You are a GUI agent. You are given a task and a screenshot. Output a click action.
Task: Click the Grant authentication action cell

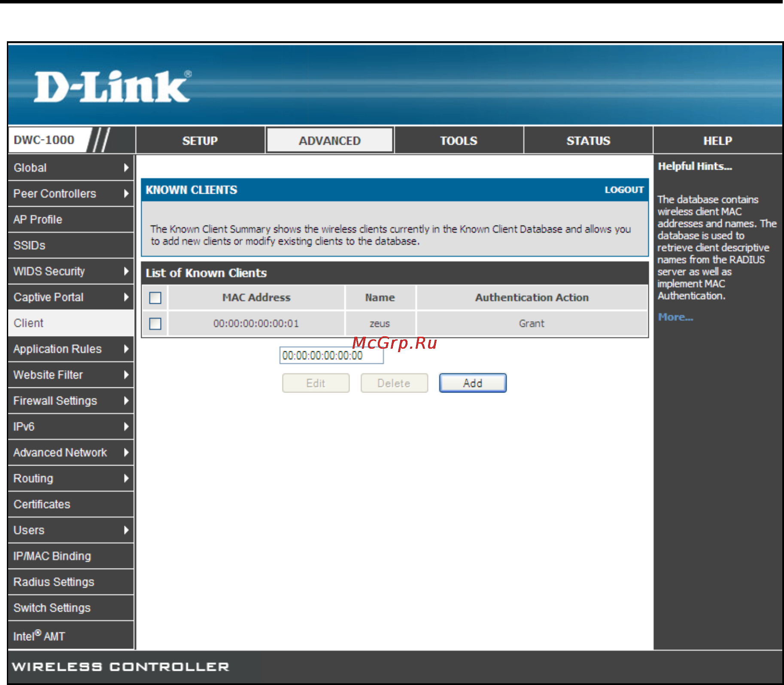[x=532, y=323]
